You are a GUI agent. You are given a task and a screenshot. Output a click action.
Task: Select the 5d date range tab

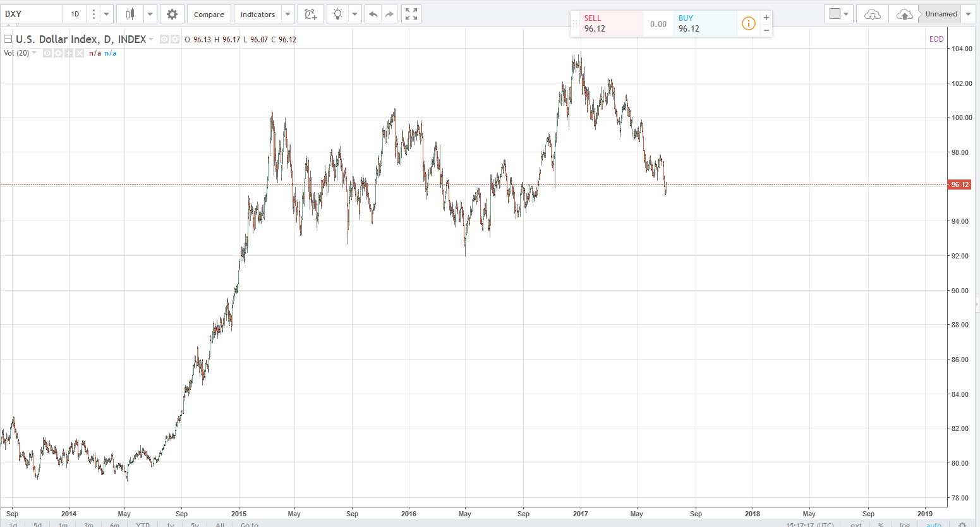(38, 524)
